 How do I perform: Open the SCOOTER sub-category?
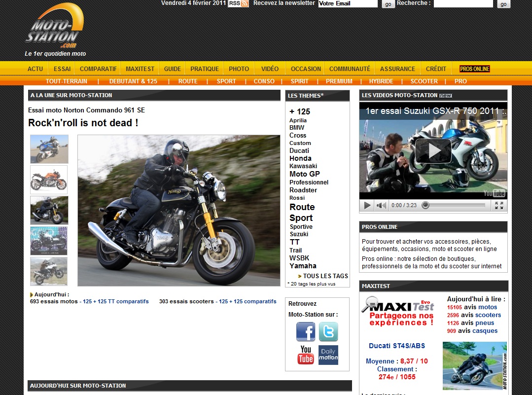coord(424,81)
